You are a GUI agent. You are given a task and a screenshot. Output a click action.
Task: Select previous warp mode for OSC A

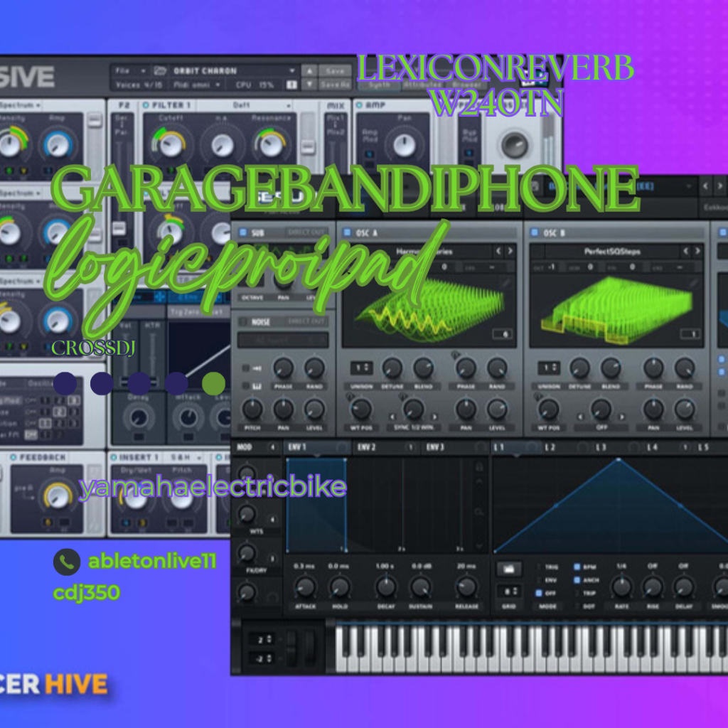(x=392, y=417)
